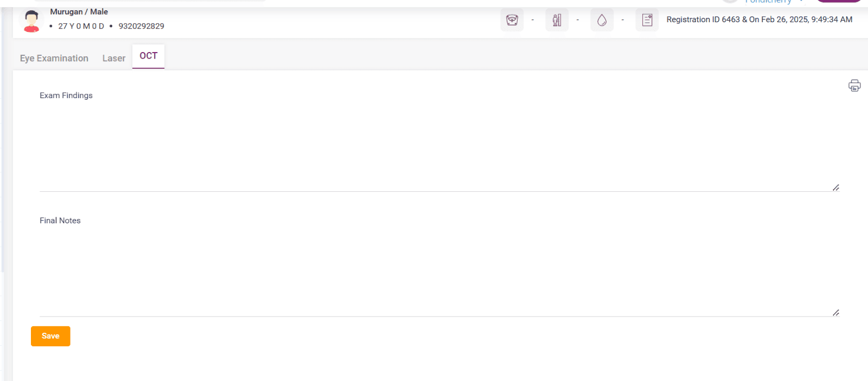Grab the Final Notes resize handle
Viewport: 868px width, 381px height.
836,313
